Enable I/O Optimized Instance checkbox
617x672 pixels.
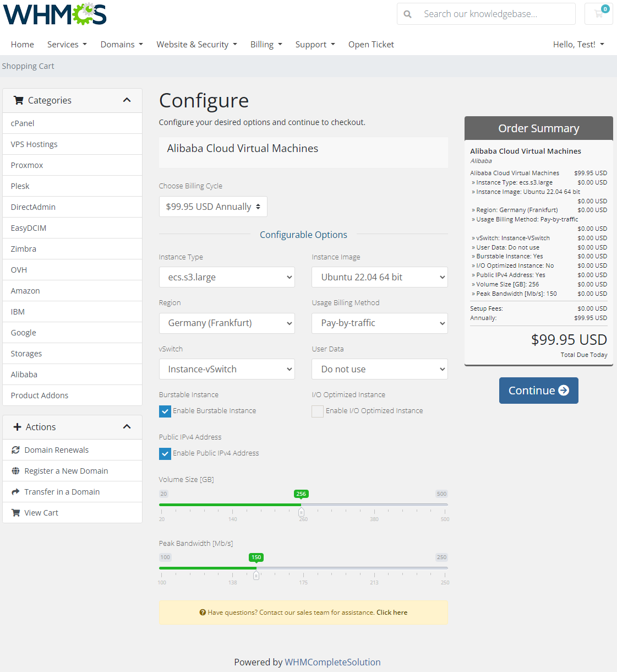[318, 411]
